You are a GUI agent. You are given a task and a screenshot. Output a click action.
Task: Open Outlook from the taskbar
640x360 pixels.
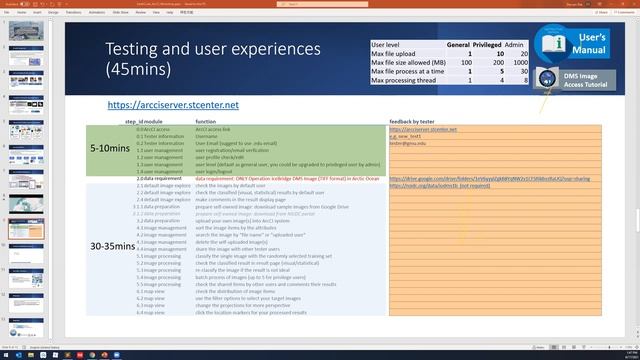coord(18,355)
